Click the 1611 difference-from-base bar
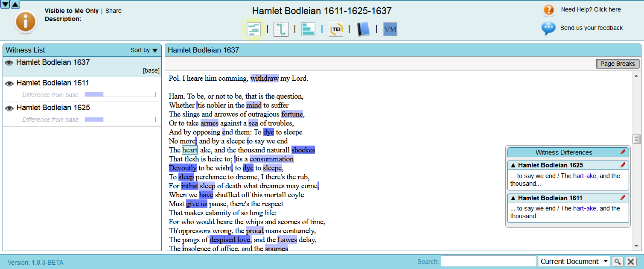 coord(120,94)
